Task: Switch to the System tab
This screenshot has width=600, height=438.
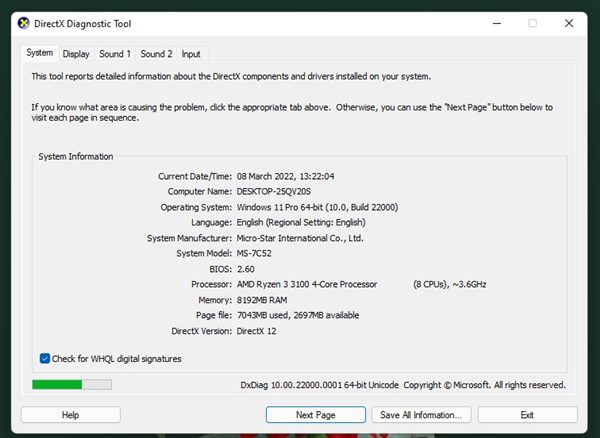Action: pyautogui.click(x=40, y=53)
